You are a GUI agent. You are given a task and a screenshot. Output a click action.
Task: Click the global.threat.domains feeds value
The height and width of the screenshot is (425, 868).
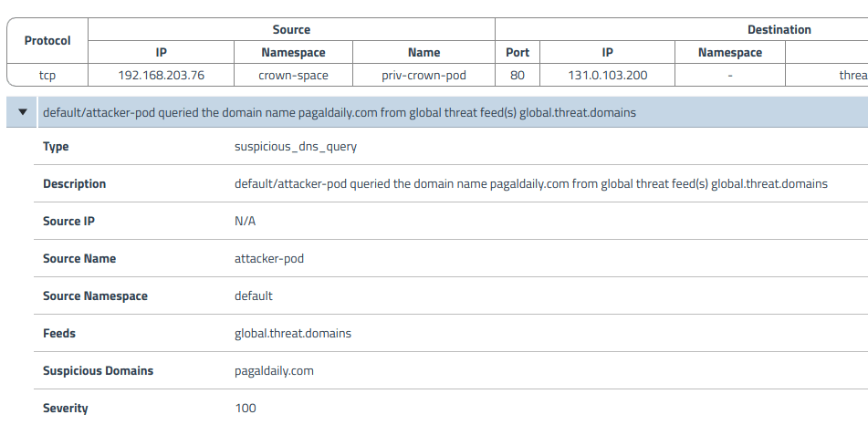point(293,333)
